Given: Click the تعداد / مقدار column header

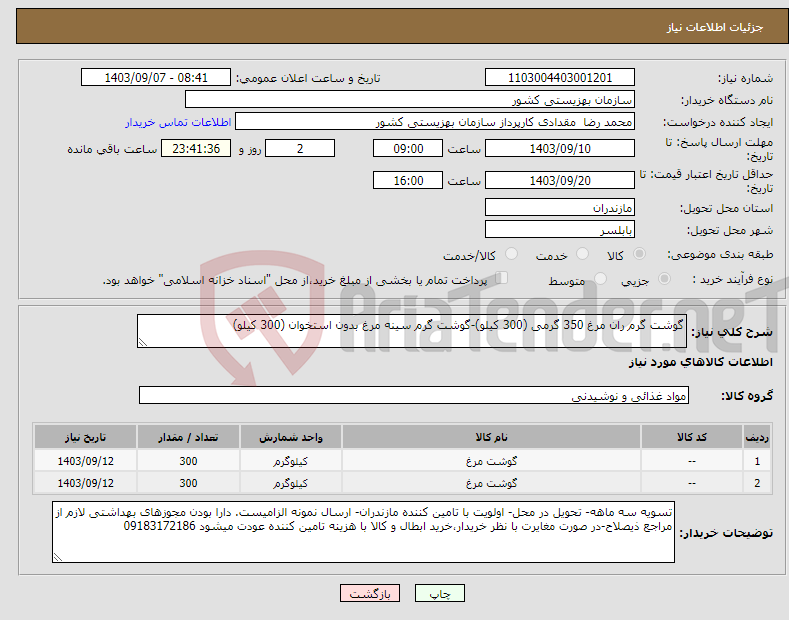Looking at the screenshot, I should coord(188,437).
